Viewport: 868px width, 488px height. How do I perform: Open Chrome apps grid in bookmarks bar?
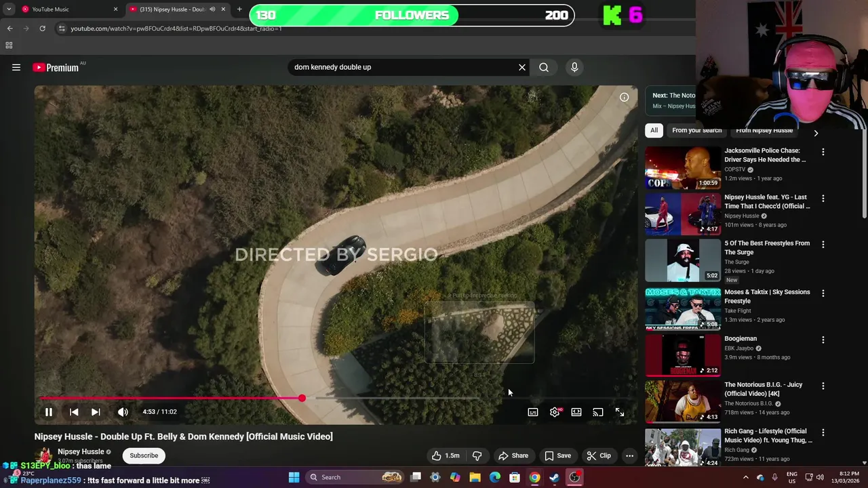pyautogui.click(x=9, y=45)
